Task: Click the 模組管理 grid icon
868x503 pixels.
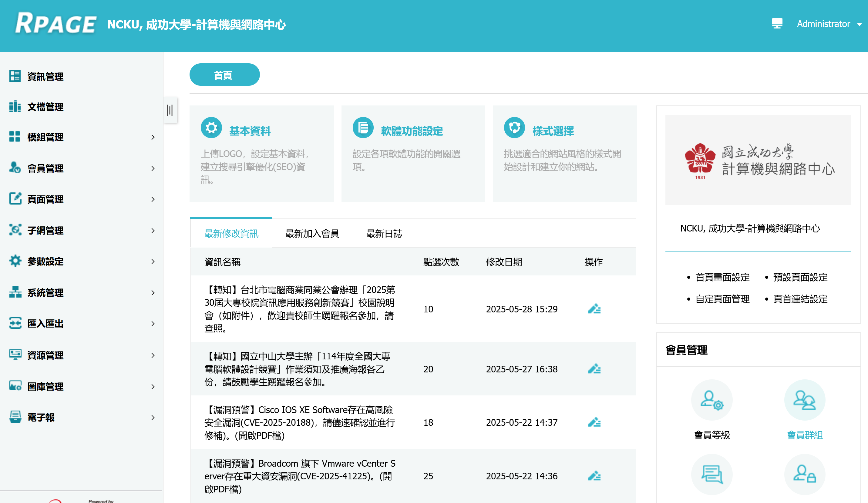Action: tap(15, 136)
